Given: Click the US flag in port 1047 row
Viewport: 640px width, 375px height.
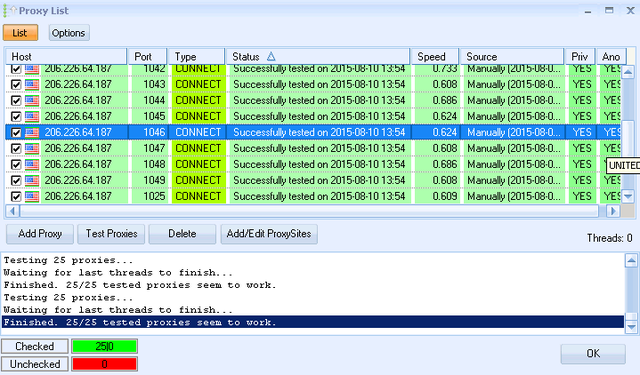Looking at the screenshot, I should [x=32, y=149].
